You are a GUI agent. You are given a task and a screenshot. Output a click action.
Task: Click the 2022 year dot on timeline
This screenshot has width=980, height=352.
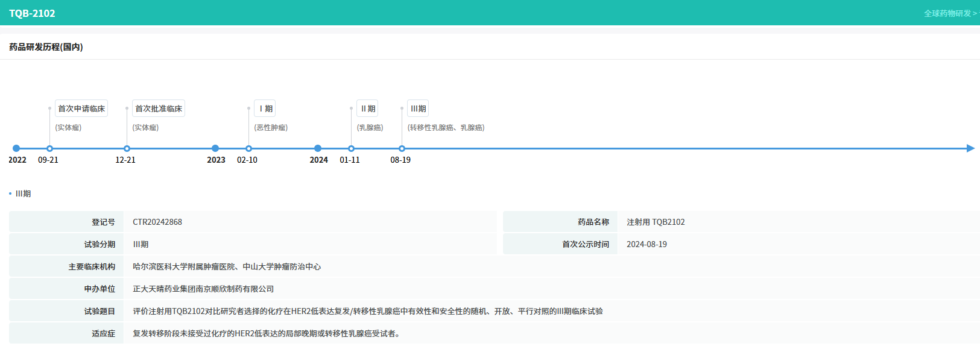tap(16, 148)
